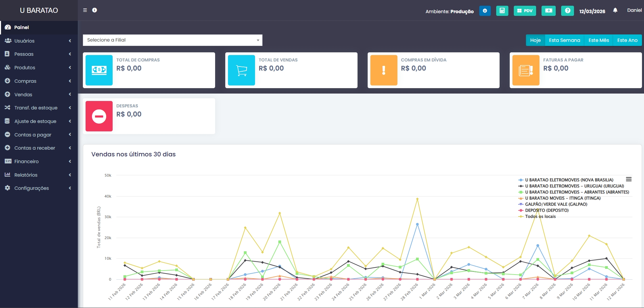Click the 28 Feb 2026 blue peak data point

417,224
